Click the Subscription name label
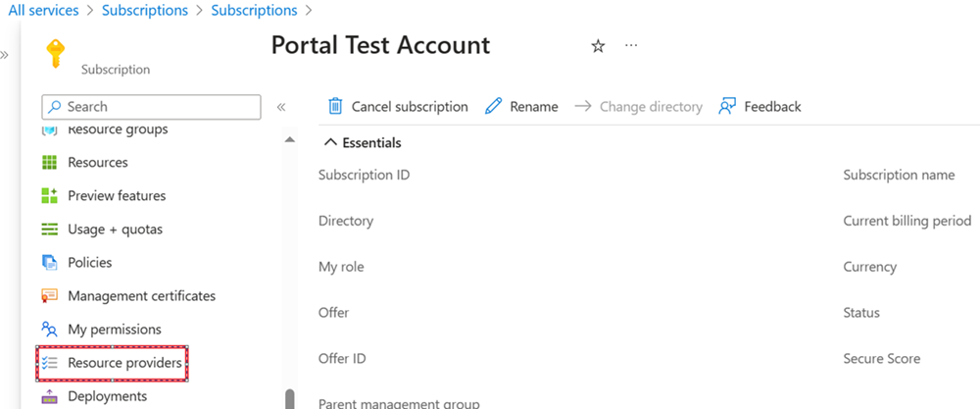980x409 pixels. (x=900, y=176)
